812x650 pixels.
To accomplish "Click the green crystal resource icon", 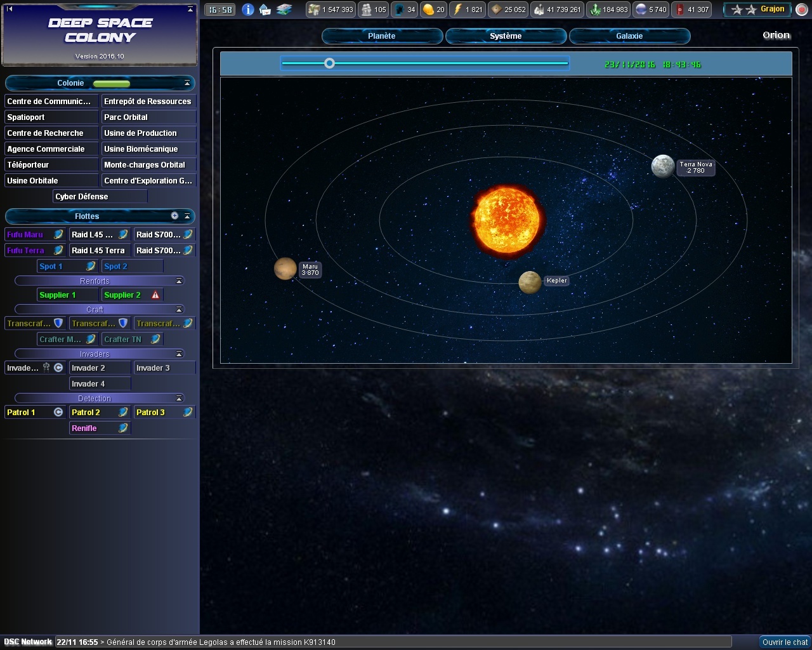I will [595, 10].
